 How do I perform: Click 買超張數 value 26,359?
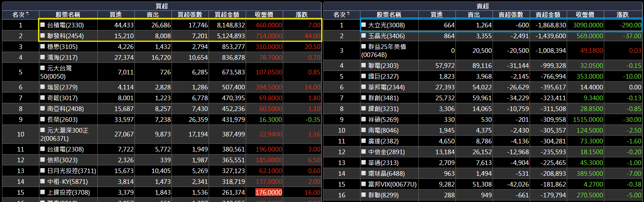click(198, 120)
